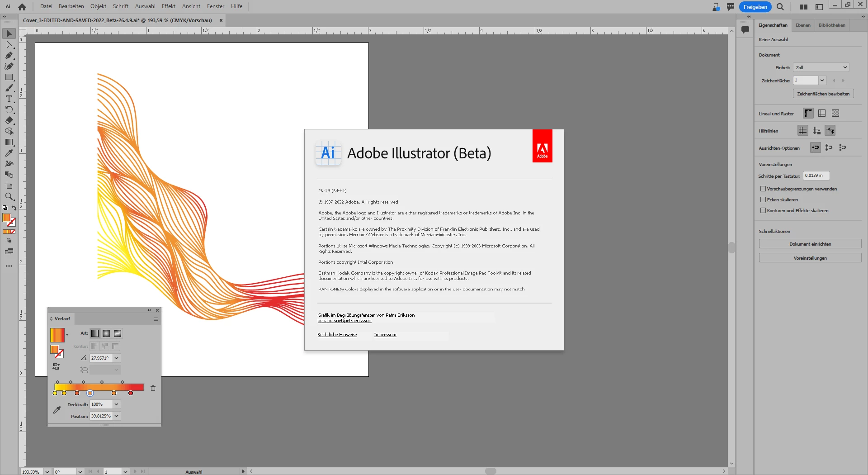Click the gradient panel eyedropper icon
The width and height of the screenshot is (868, 475).
[x=57, y=410]
